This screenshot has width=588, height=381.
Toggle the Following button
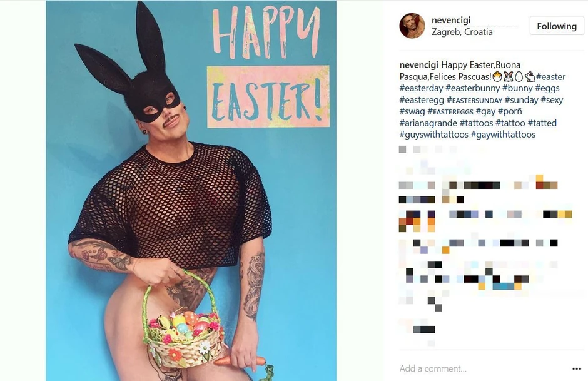[x=557, y=26]
